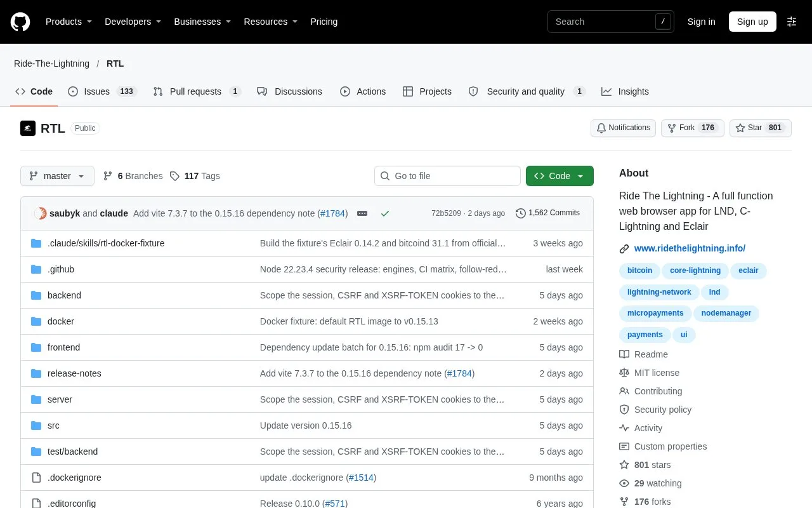Click the Notifications bell button
812x508 pixels.
click(623, 128)
